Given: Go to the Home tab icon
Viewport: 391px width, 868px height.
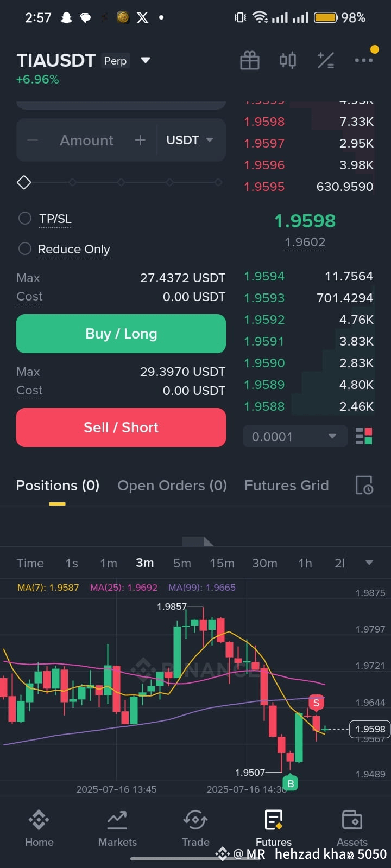Looking at the screenshot, I should tap(39, 820).
